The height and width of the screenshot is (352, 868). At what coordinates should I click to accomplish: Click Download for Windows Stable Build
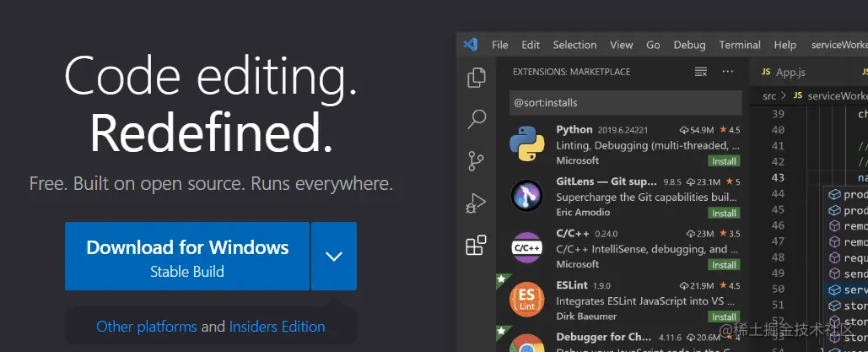tap(187, 256)
